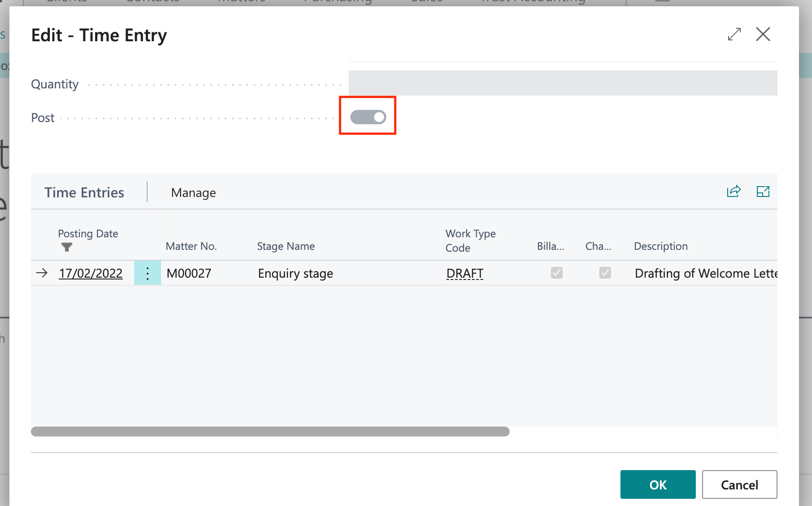The height and width of the screenshot is (506, 812).
Task: Close the Edit - Time Entry dialog
Action: [x=763, y=34]
